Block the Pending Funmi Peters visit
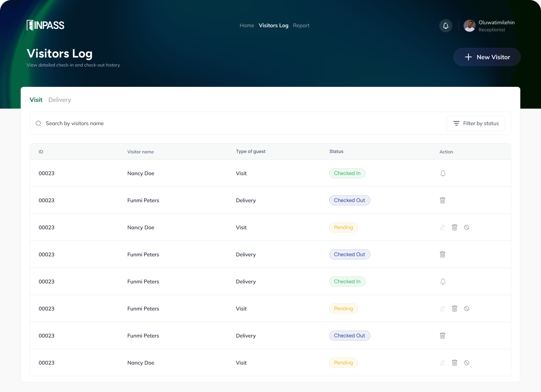 [x=467, y=309]
